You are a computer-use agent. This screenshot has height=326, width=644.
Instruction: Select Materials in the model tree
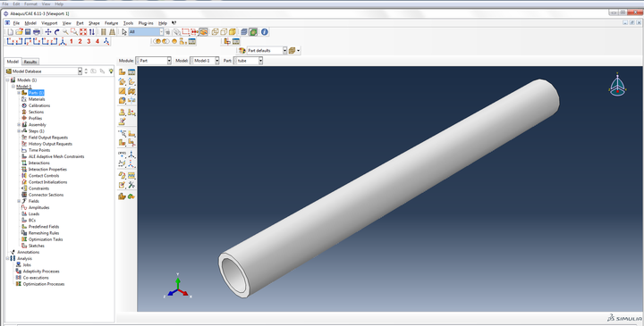[x=37, y=99]
